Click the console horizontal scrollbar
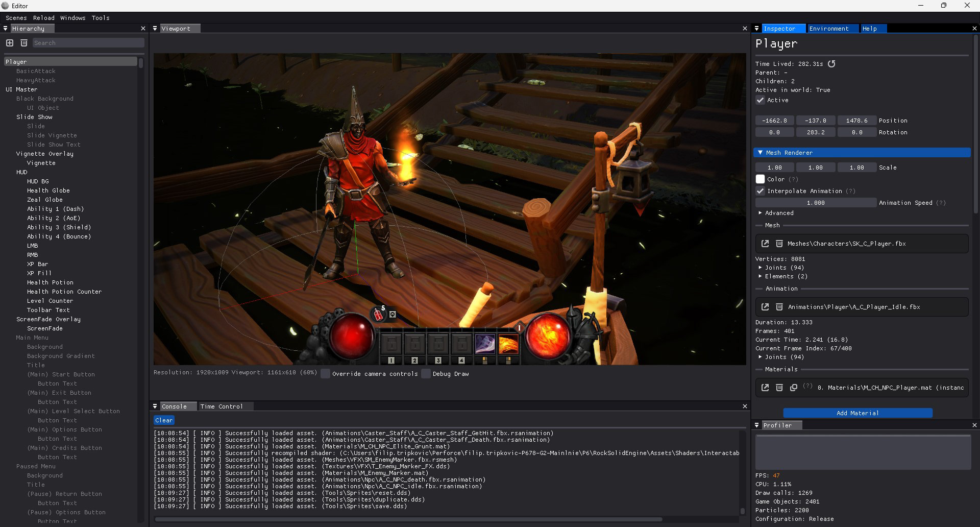 tap(408, 519)
